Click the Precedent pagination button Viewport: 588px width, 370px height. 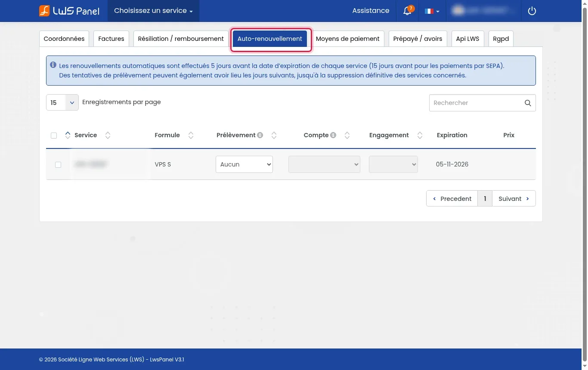(x=452, y=198)
